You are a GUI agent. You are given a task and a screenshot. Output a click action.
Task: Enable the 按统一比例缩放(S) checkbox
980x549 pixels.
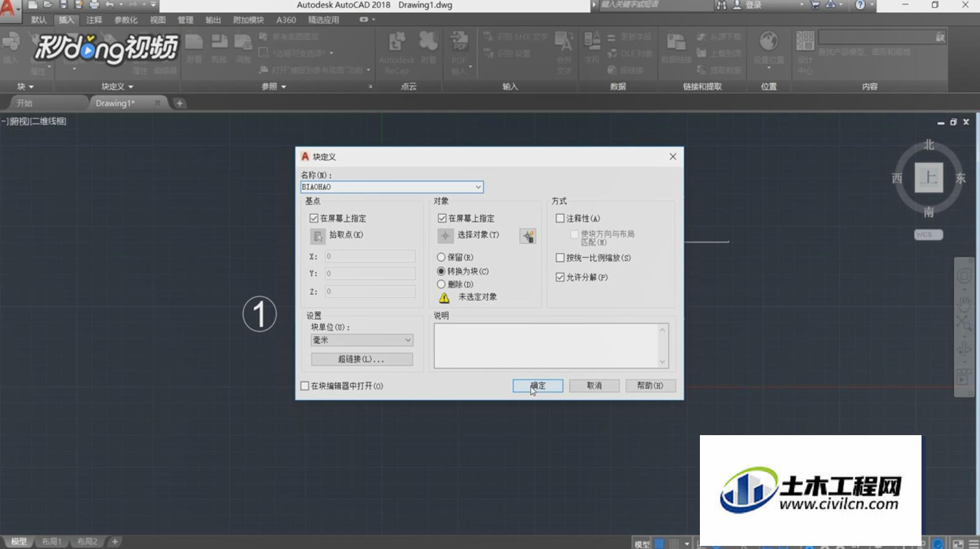point(560,258)
